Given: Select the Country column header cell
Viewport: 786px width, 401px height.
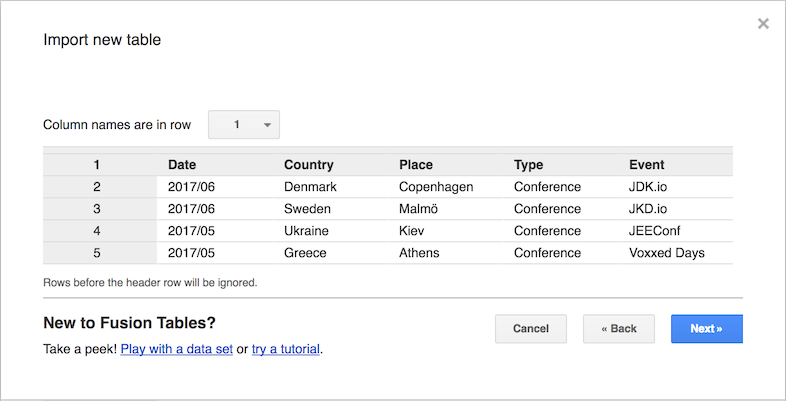Looking at the screenshot, I should pos(309,165).
